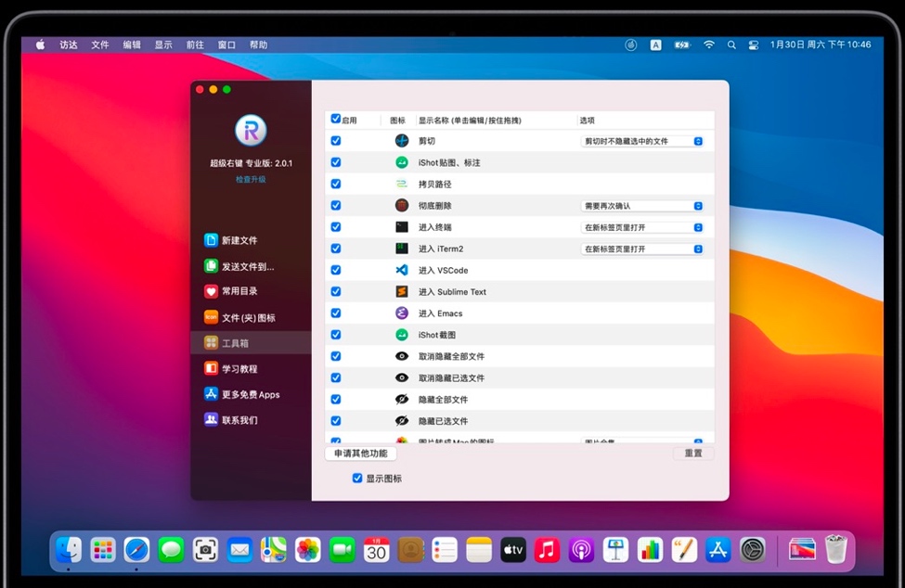905x588 pixels.
Task: Click the 取消隐藏全部文件 eye icon
Action: pos(401,356)
